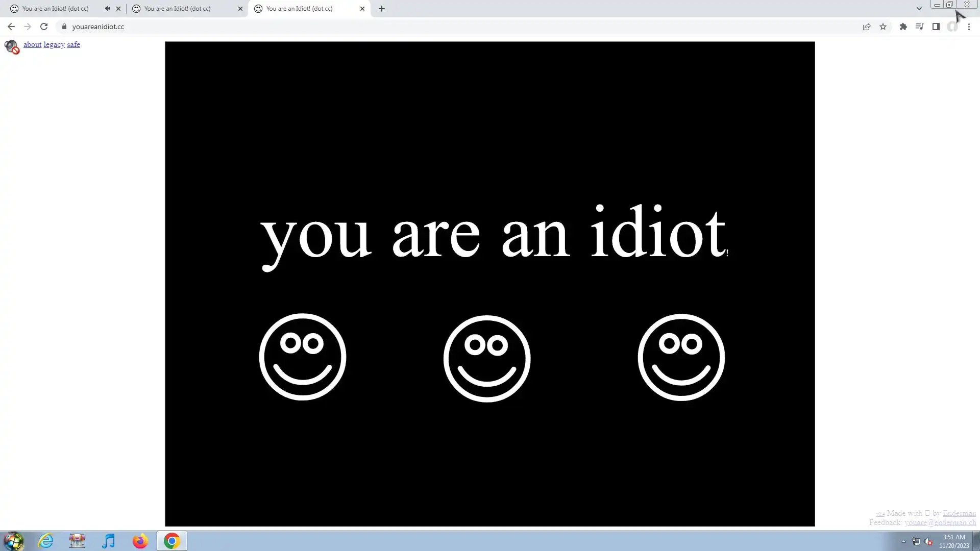
Task: Click the Enderman author link
Action: click(959, 513)
